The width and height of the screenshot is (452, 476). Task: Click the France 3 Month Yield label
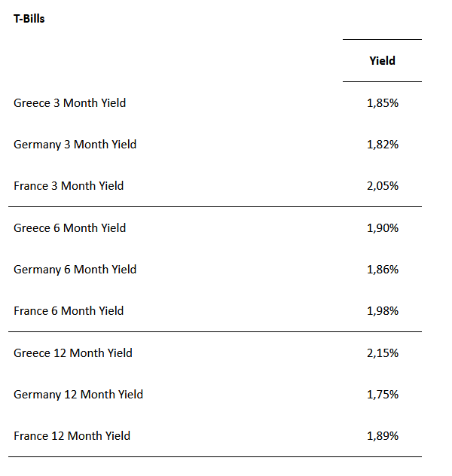point(69,186)
